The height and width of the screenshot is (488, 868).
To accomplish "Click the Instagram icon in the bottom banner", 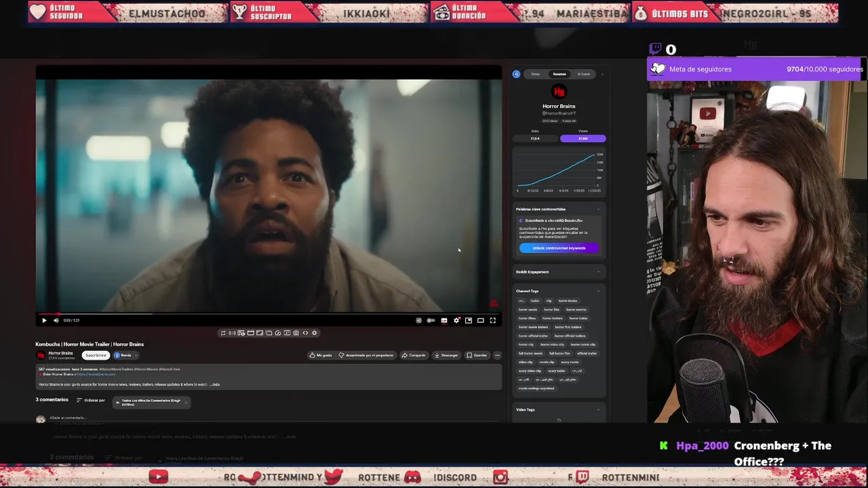I will click(500, 477).
